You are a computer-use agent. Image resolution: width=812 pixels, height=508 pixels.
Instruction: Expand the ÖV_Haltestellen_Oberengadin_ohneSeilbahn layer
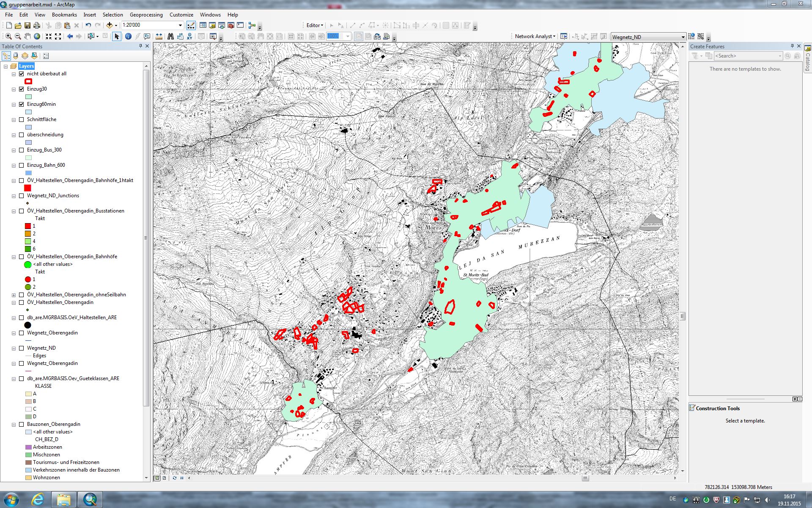point(14,295)
